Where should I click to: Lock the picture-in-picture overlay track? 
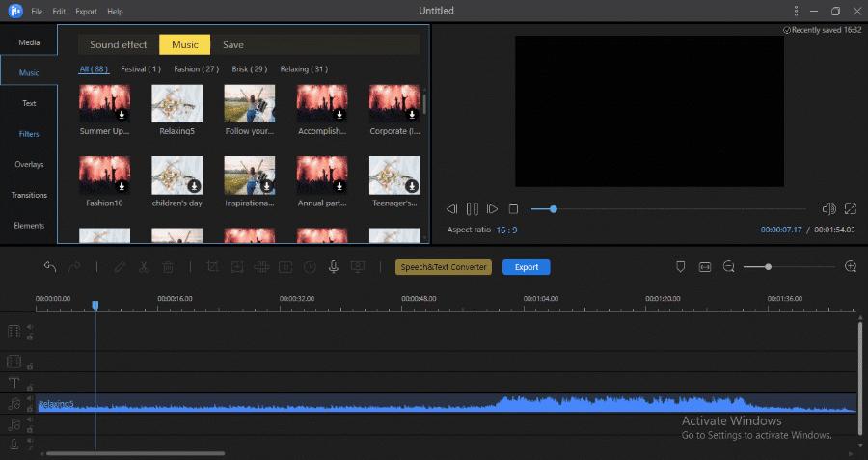30,365
